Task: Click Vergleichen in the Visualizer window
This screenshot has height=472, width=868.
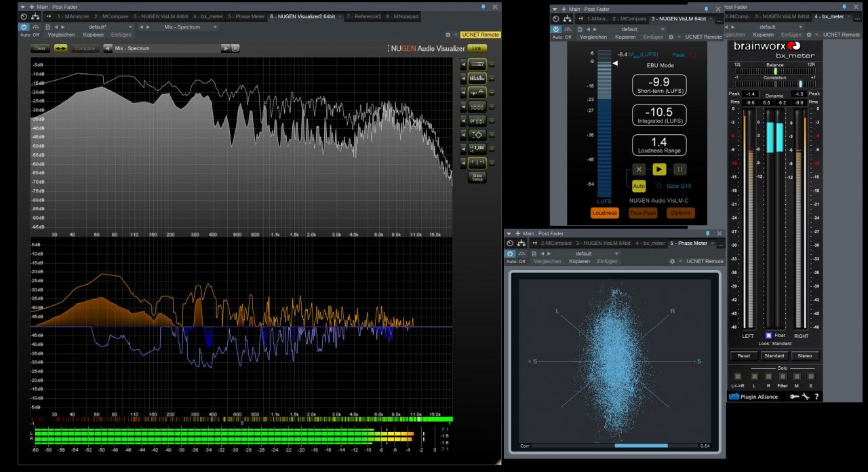Action: click(61, 35)
